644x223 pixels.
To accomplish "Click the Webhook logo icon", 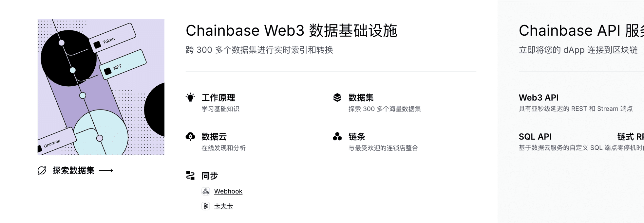I will [x=206, y=191].
